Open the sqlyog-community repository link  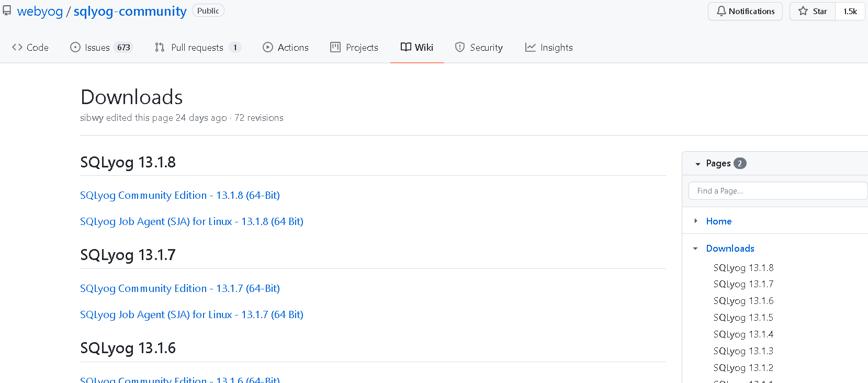point(130,12)
